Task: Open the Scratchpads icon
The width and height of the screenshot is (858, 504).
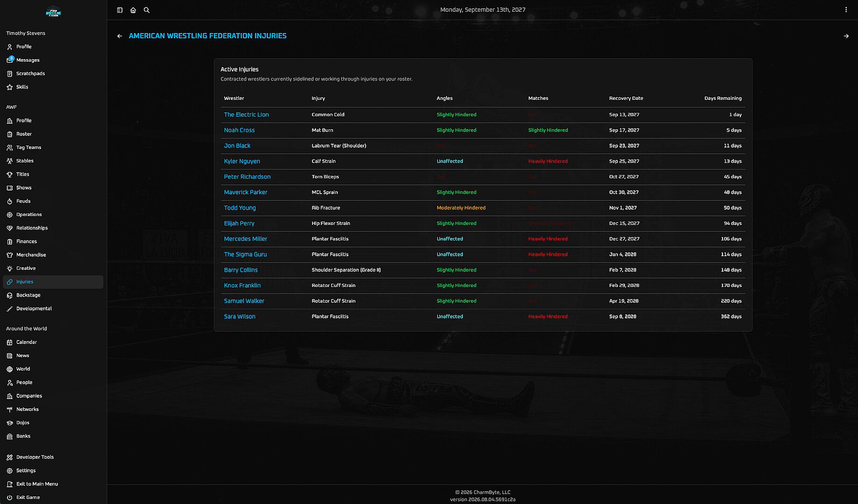Action: 10,74
